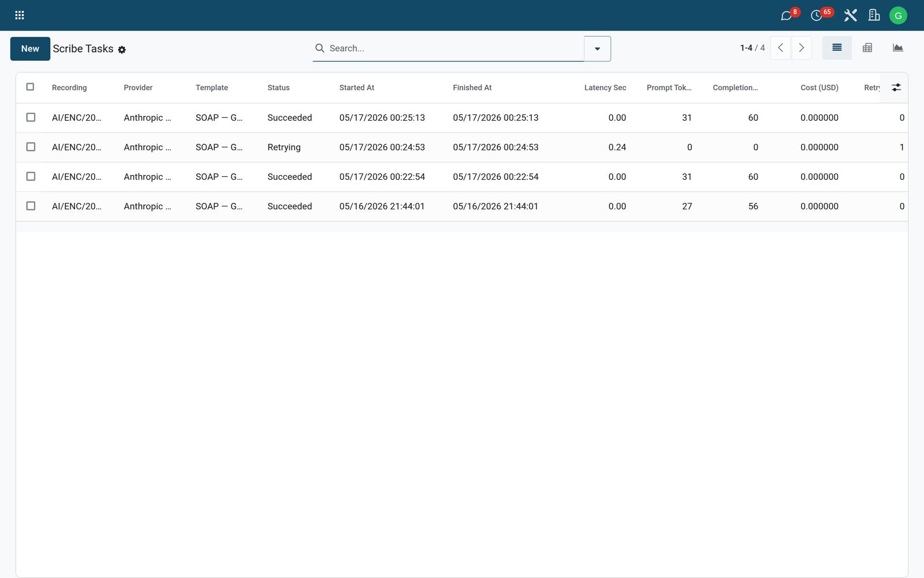The width and height of the screenshot is (924, 578).
Task: Open the activities clock icon
Action: tap(817, 16)
